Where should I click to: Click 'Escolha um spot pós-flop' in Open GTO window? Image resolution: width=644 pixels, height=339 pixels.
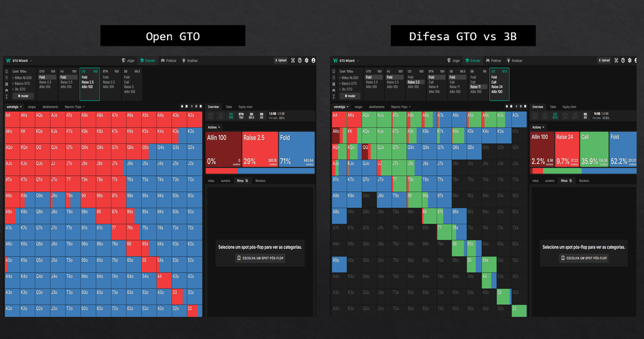click(260, 258)
